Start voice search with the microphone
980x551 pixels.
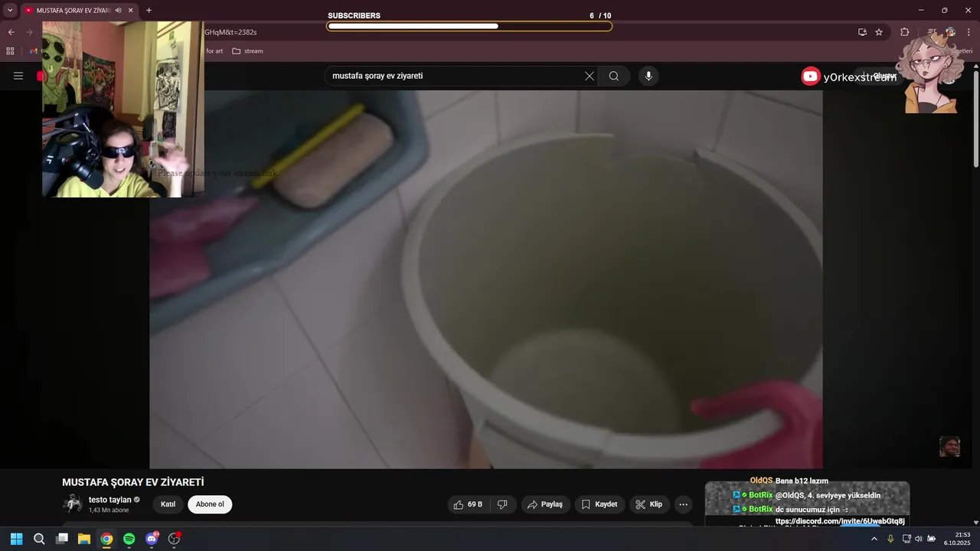pyautogui.click(x=648, y=76)
